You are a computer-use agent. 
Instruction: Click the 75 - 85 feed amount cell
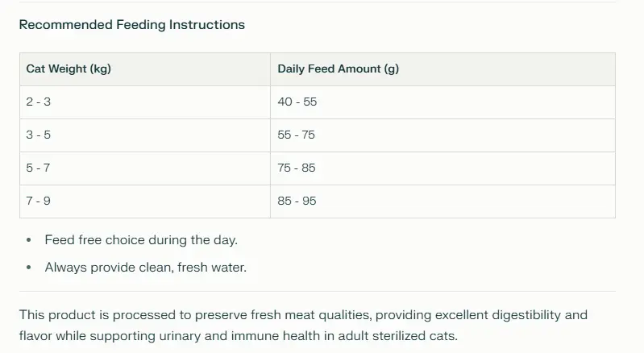click(x=442, y=168)
